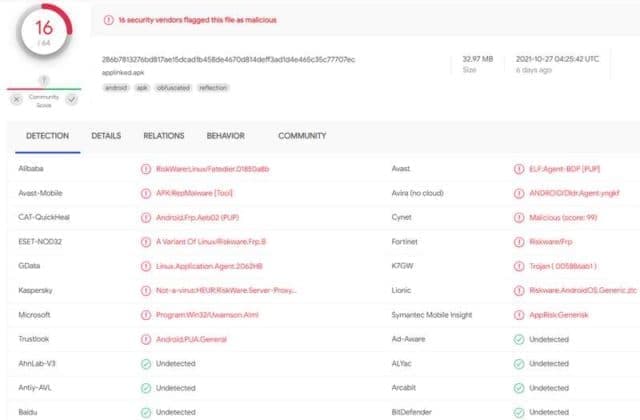640x420 pixels.
Task: Go to the COMMUNITY tab
Action: (302, 135)
